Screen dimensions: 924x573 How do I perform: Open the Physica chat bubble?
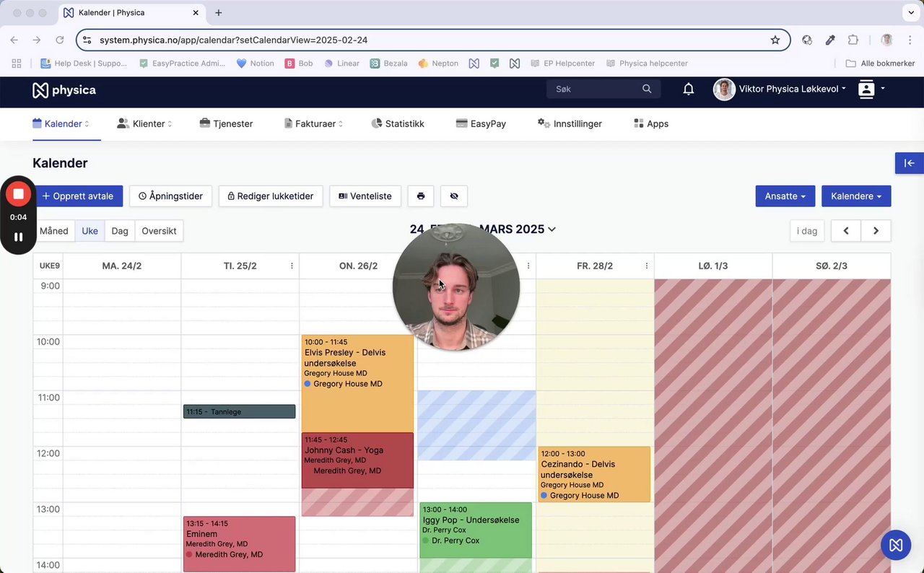896,545
